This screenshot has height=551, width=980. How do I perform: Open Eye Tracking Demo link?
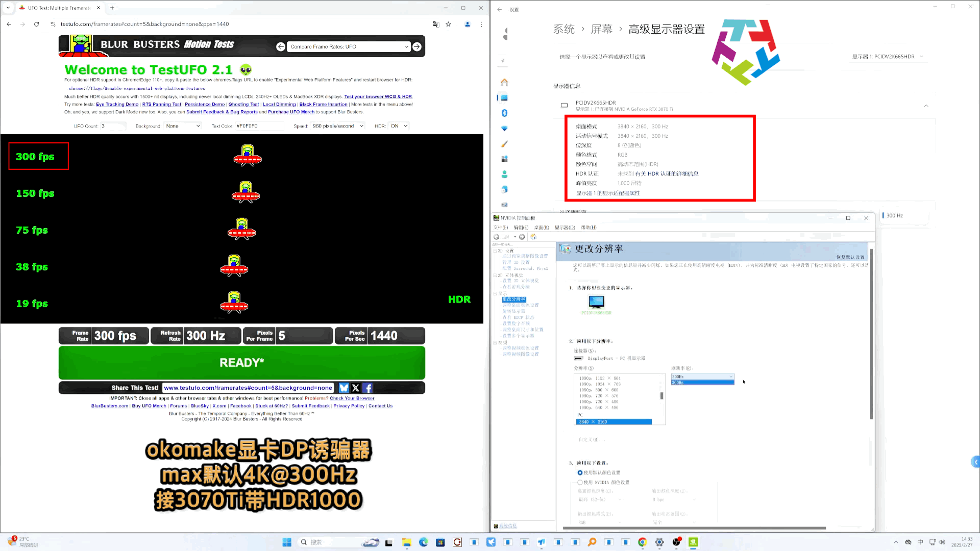[x=117, y=104]
